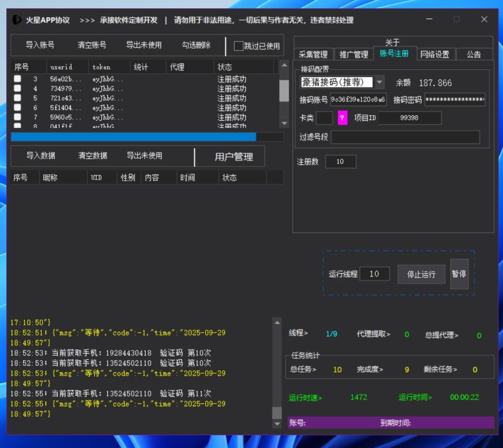The image size is (503, 448).
Task: Click the blue progress bar
Action: [133, 137]
